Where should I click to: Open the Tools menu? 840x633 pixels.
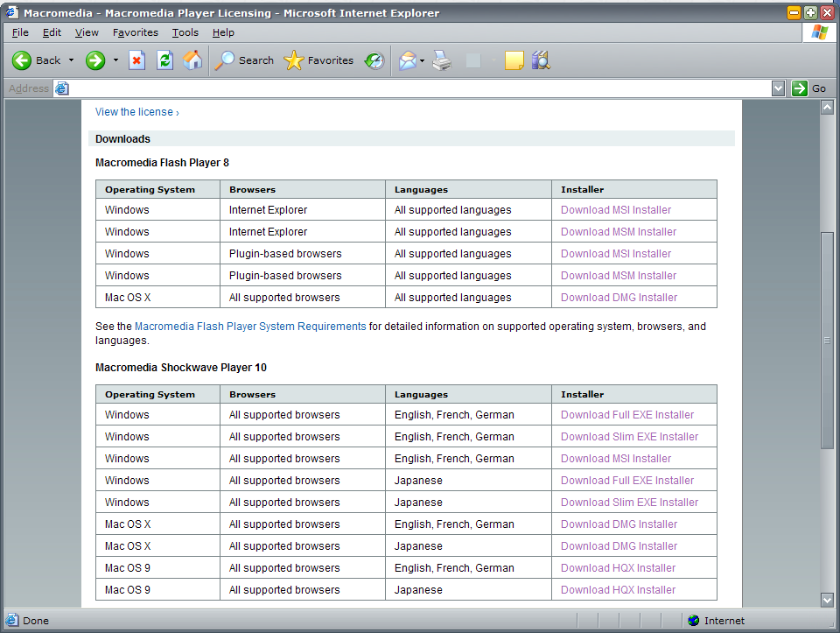click(x=185, y=32)
